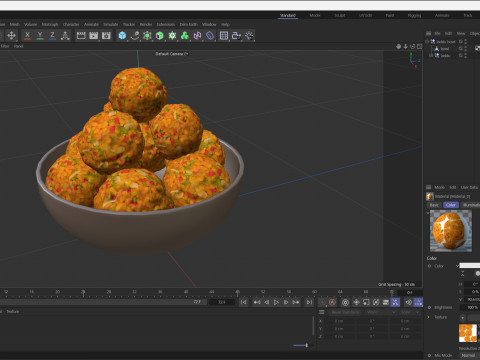The height and width of the screenshot is (360, 480).
Task: Add a Cube primitive object
Action: (122, 35)
